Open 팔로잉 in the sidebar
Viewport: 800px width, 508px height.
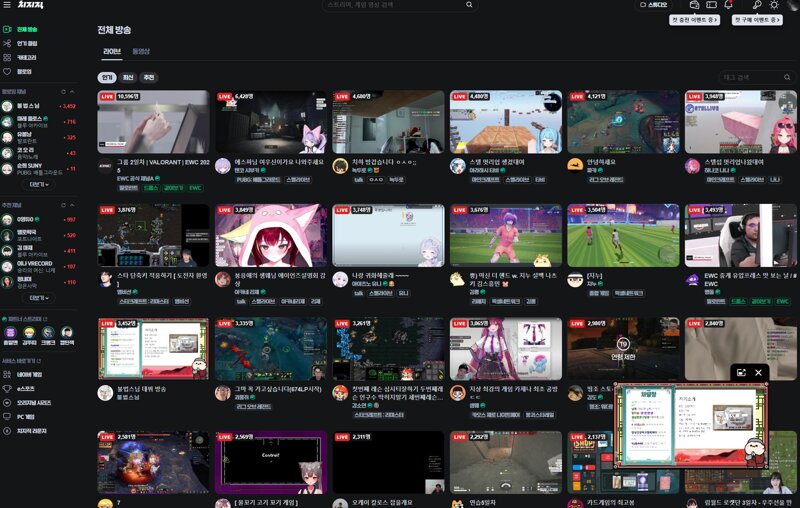tap(18, 72)
